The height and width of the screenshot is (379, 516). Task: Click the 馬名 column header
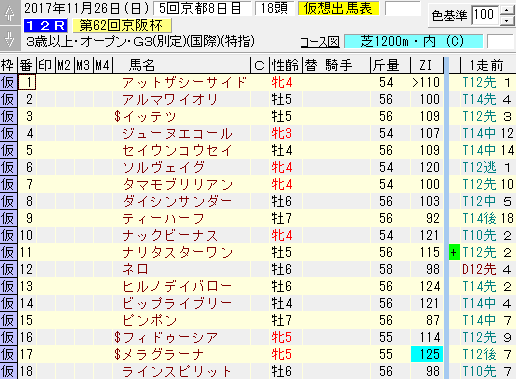pos(142,65)
